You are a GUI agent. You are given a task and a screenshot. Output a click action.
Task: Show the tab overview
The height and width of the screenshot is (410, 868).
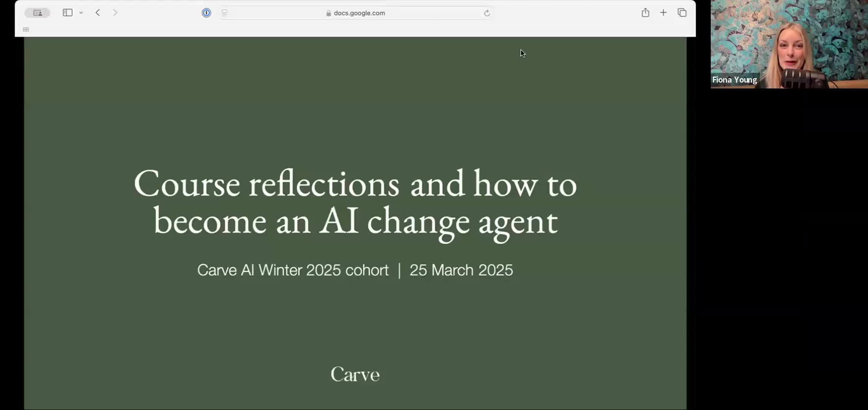tap(682, 13)
